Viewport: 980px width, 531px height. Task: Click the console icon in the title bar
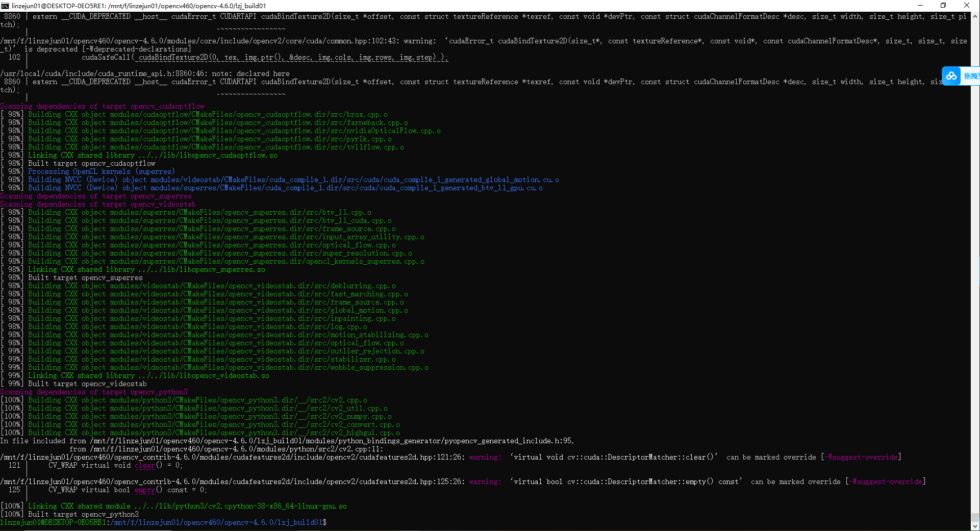(x=5, y=6)
